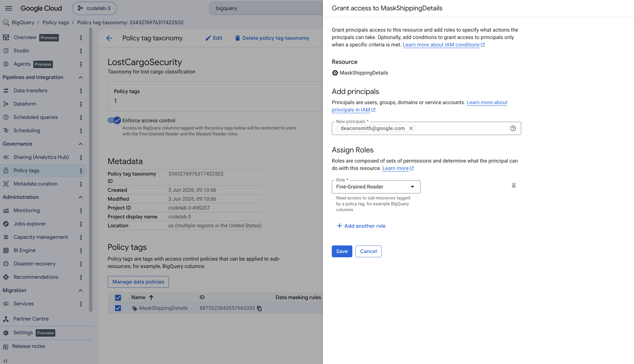634x364 pixels.
Task: Copy the MaskShippingDetails policy tag ID
Action: (x=259, y=308)
